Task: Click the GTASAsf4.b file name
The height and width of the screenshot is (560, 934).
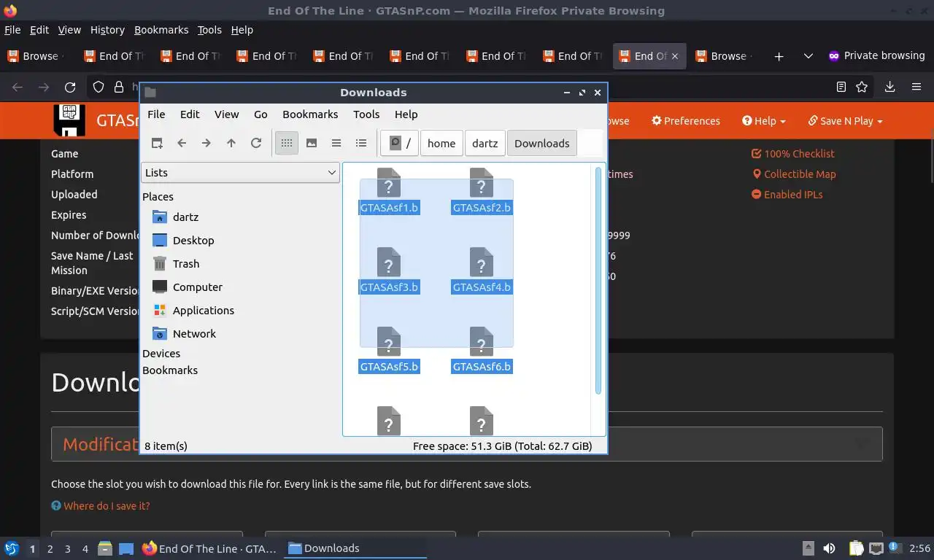Action: point(482,287)
